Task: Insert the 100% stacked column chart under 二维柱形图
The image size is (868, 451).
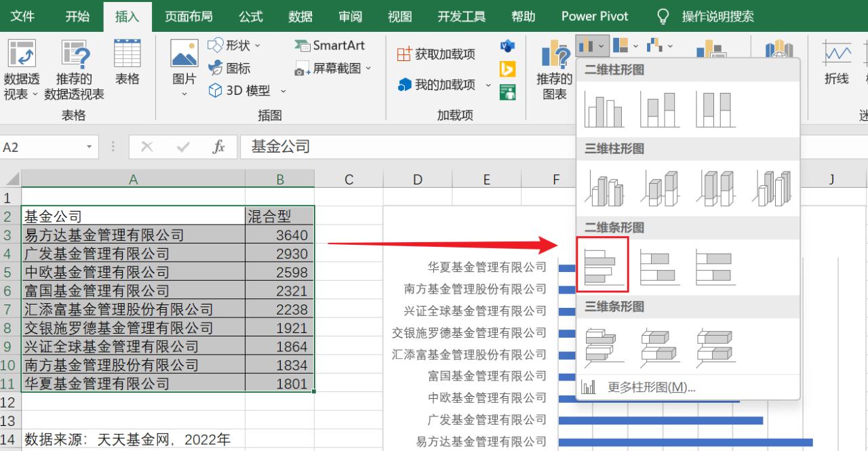Action: [x=715, y=109]
